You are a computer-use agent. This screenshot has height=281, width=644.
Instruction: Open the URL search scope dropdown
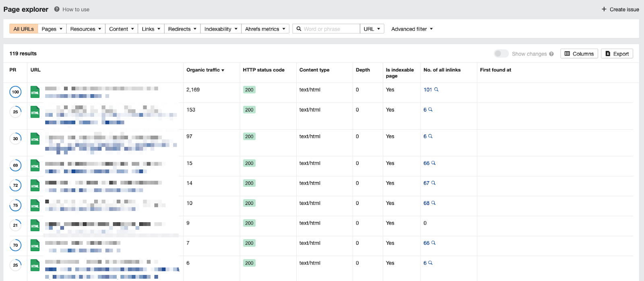pyautogui.click(x=372, y=29)
